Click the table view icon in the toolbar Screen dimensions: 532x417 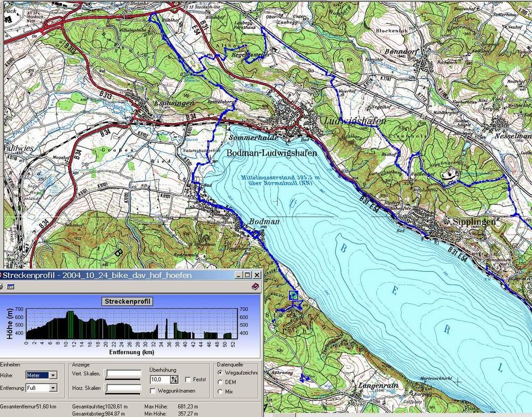[10, 287]
